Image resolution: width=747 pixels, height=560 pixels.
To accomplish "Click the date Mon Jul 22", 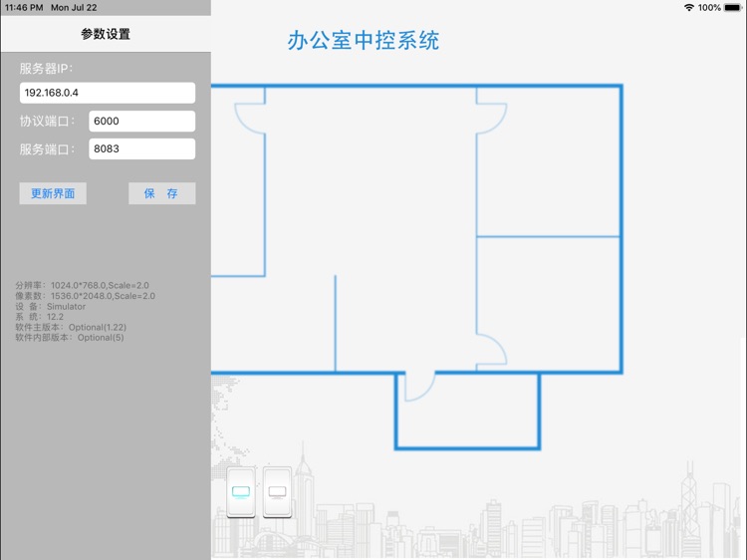I will click(74, 8).
